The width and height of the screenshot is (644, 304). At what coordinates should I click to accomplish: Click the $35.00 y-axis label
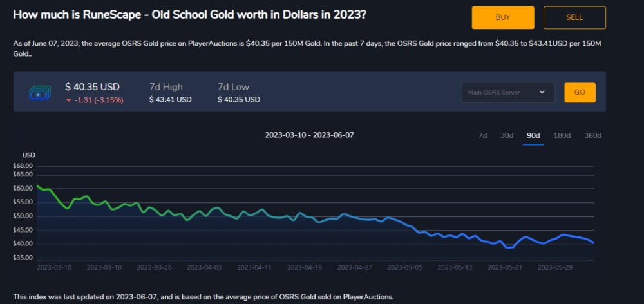pyautogui.click(x=22, y=258)
